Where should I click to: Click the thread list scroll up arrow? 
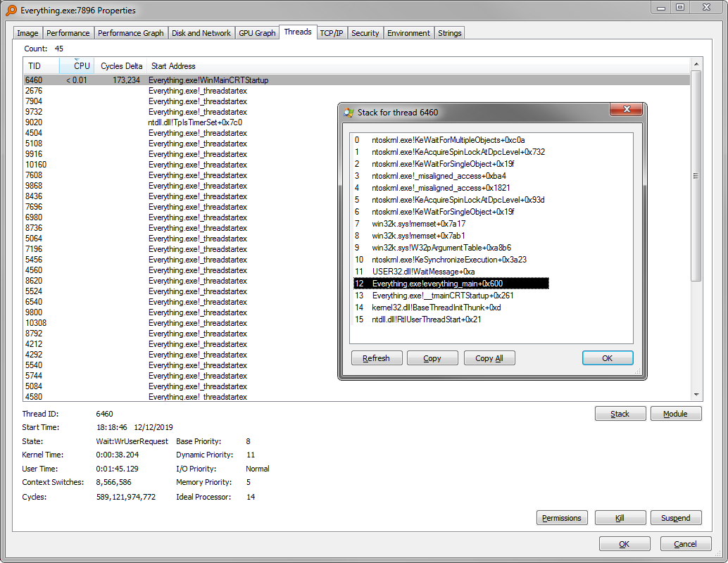[696, 64]
